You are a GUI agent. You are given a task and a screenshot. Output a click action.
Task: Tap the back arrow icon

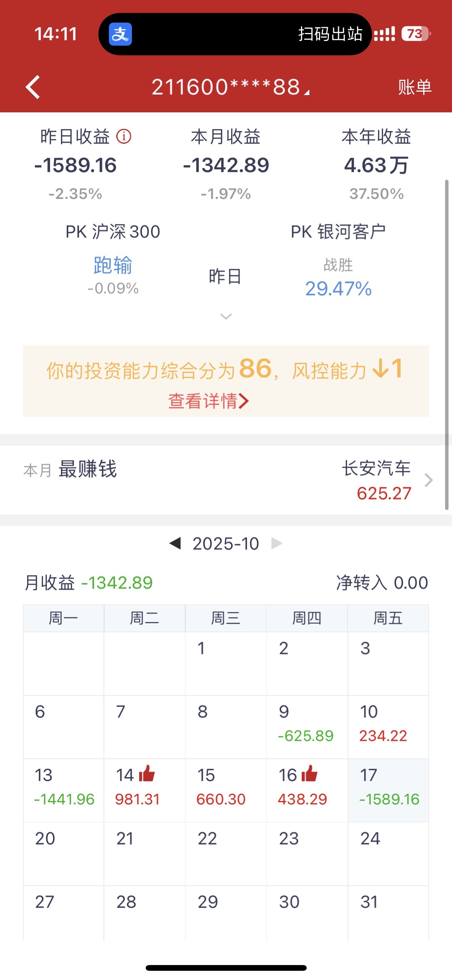pos(33,87)
